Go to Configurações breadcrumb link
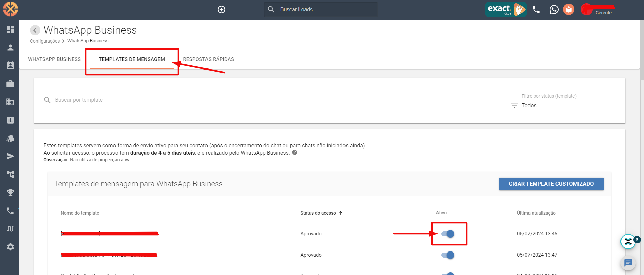This screenshot has height=275, width=644. coord(45,41)
